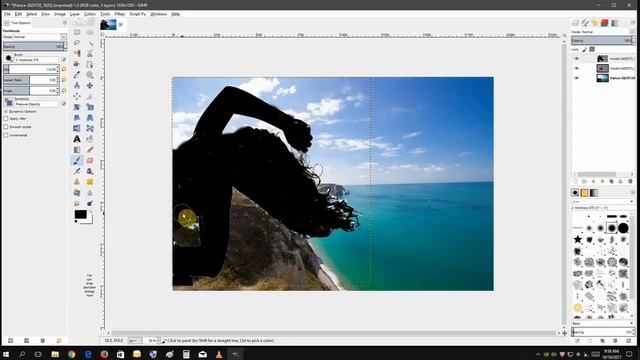Open Firefox from the taskbar
Screen dimensions: 640x360
click(x=104, y=354)
